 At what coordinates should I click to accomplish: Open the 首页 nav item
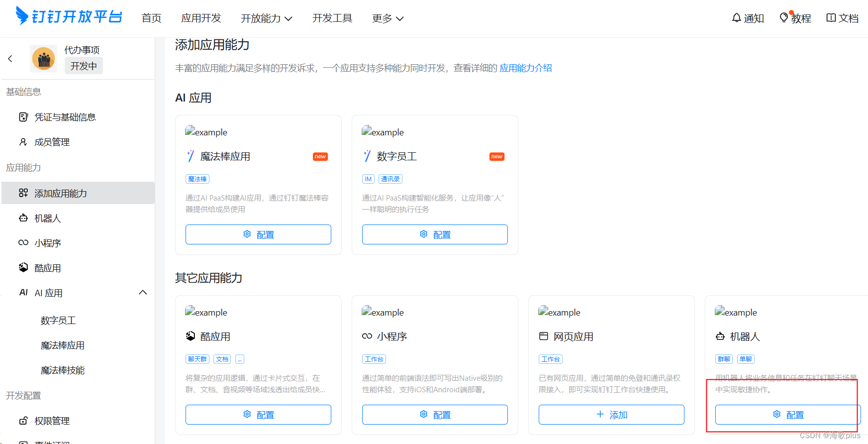pyautogui.click(x=151, y=18)
